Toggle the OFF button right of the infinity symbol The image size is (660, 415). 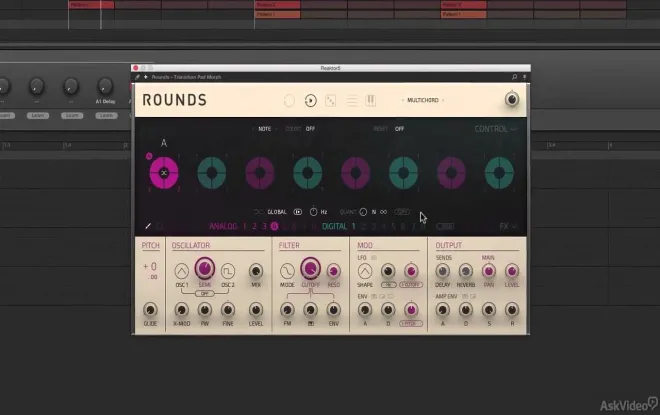click(x=402, y=212)
